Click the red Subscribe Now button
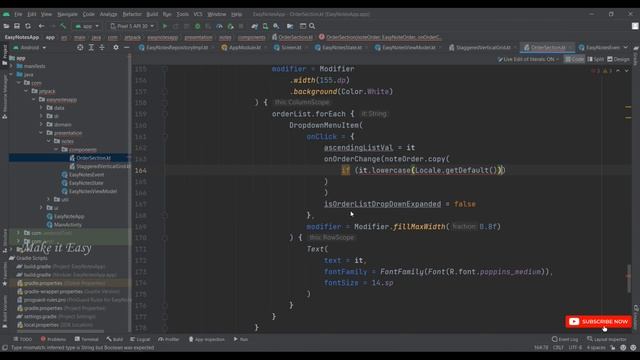This screenshot has width=640, height=360. (x=599, y=322)
